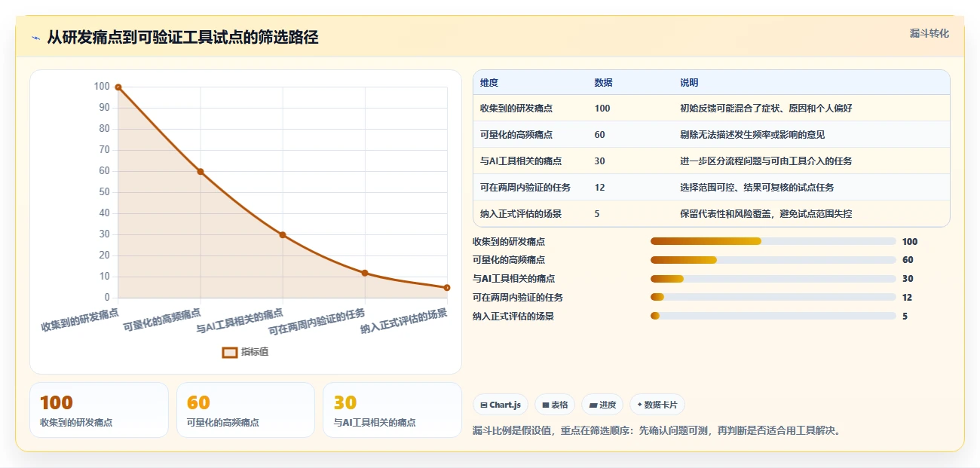Click the x-axis label 可在两周内验证的任务

tap(317, 322)
